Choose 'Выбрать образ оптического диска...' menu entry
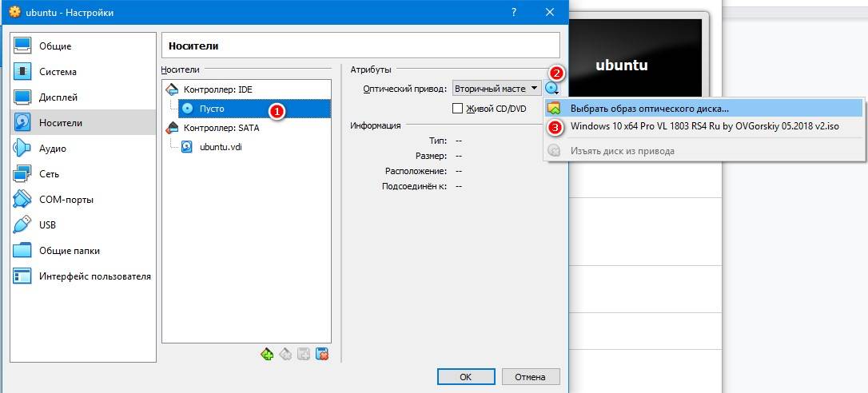Screen dimensions: 868x393 649,109
